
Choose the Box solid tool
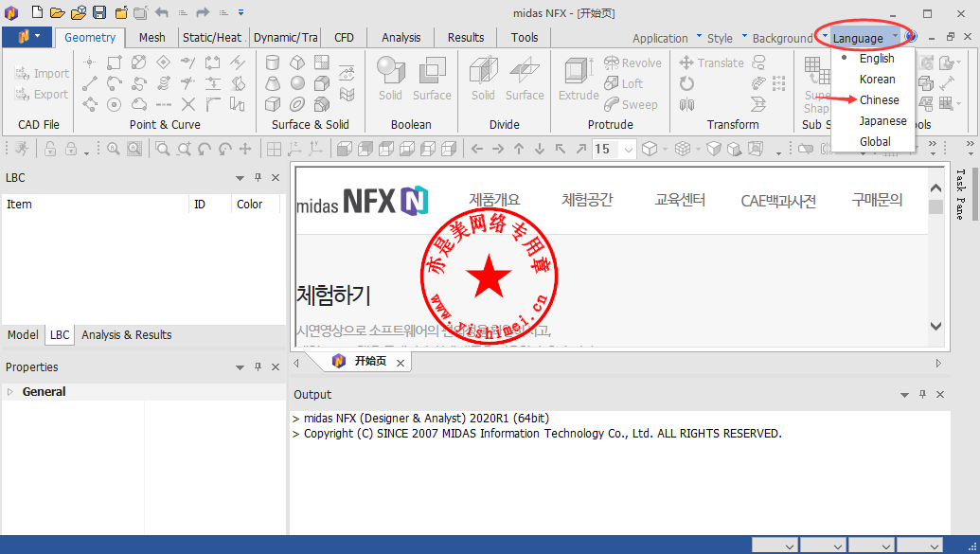click(x=273, y=104)
